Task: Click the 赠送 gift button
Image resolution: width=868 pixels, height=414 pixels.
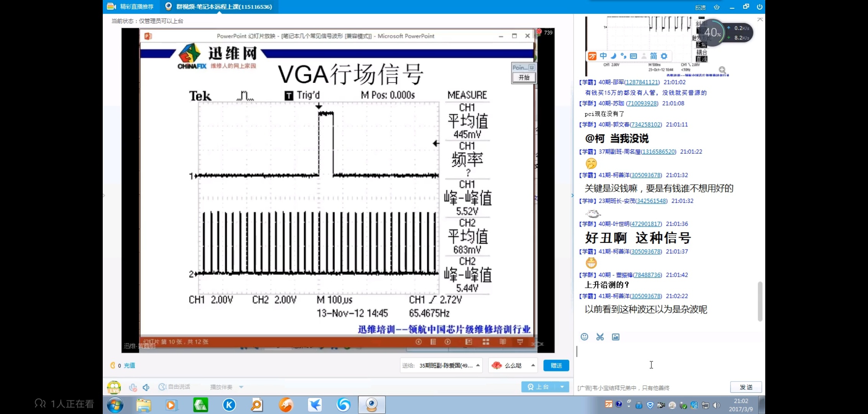Action: (556, 365)
